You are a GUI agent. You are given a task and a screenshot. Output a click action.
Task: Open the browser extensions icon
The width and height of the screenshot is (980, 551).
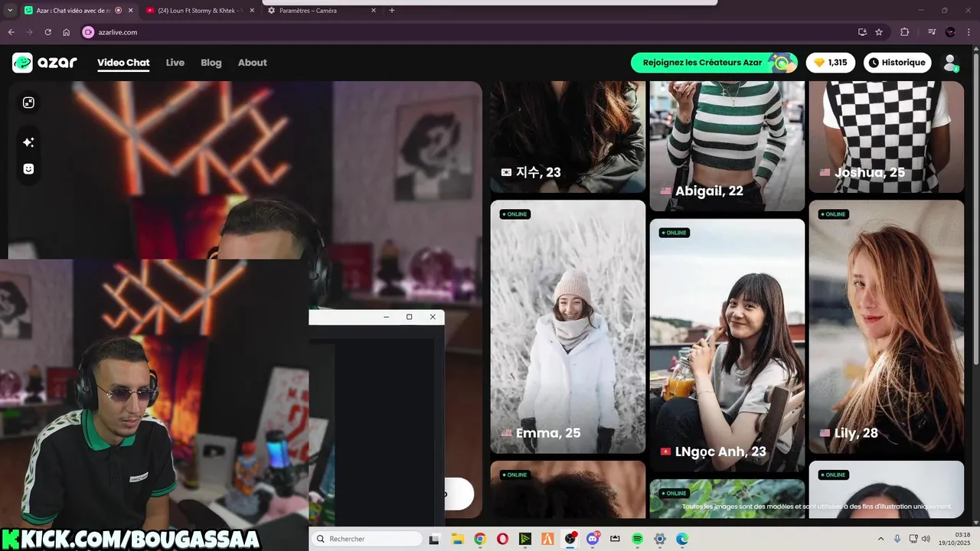pos(905,32)
